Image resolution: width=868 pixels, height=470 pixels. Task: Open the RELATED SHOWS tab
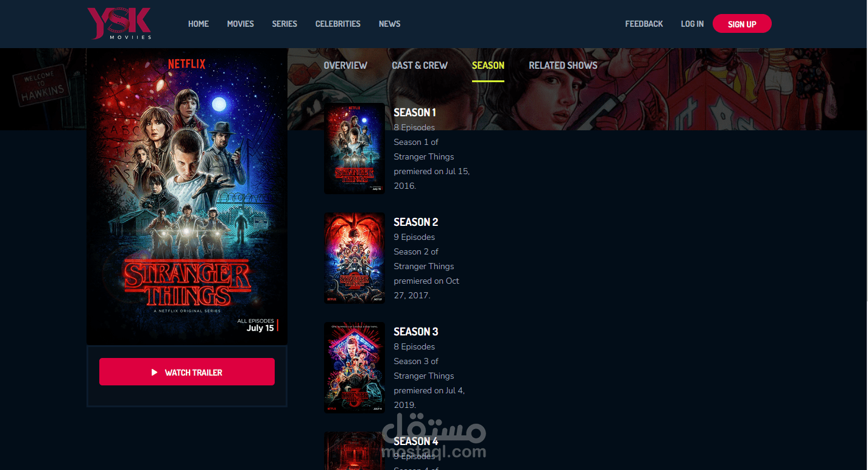point(563,65)
